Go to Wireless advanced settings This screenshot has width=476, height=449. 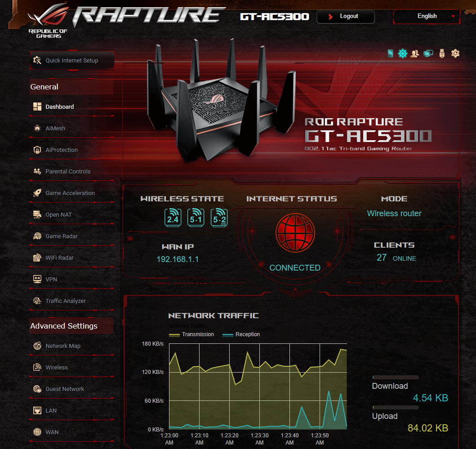tap(71, 367)
